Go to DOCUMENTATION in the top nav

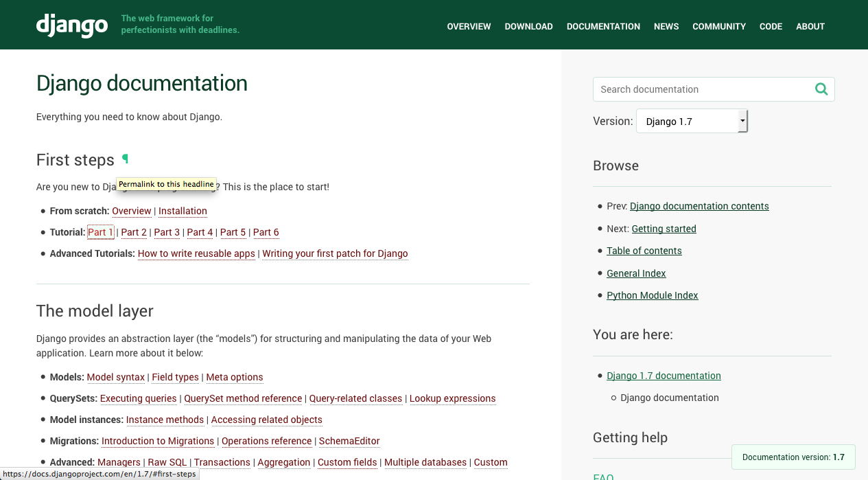coord(603,27)
